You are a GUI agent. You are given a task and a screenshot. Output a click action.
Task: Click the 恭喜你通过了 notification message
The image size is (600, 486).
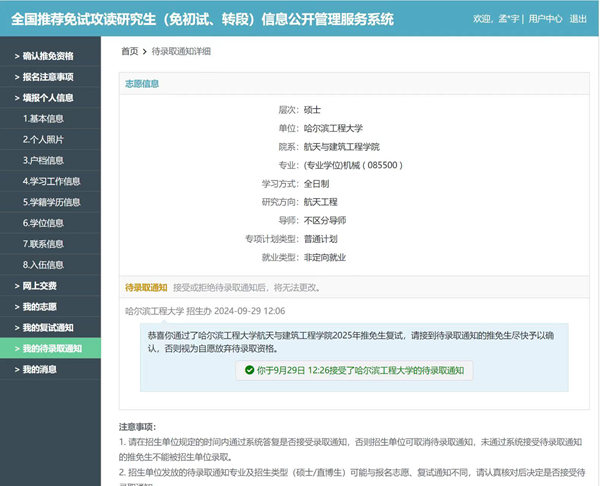[351, 342]
